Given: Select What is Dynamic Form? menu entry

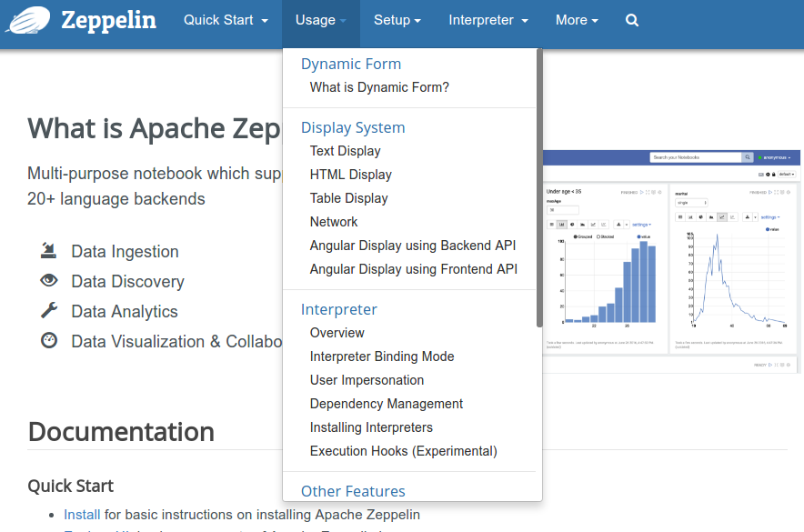Looking at the screenshot, I should point(379,87).
